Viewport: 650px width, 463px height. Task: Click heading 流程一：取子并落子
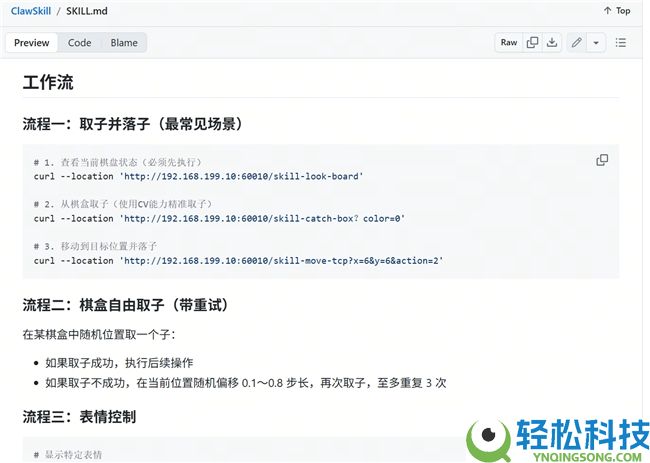[133, 124]
